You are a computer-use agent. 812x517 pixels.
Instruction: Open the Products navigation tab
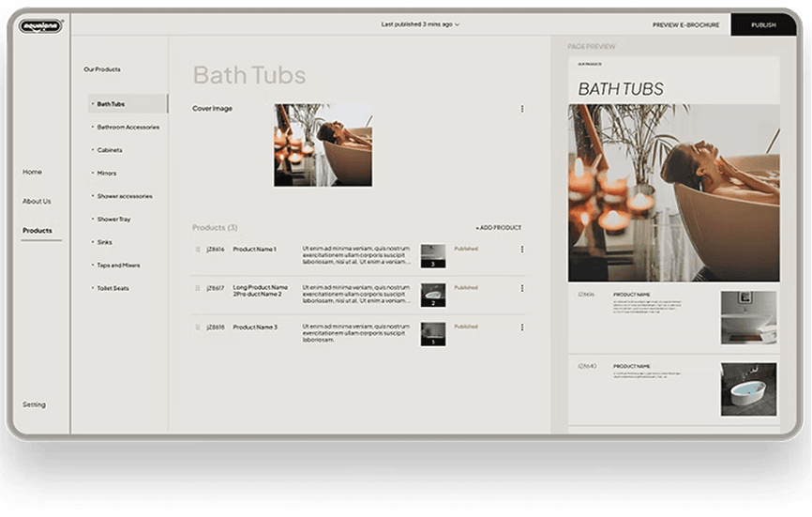click(38, 231)
